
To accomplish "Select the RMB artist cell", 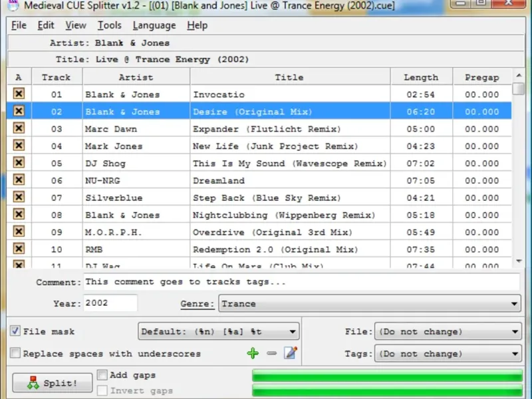I will pos(136,250).
